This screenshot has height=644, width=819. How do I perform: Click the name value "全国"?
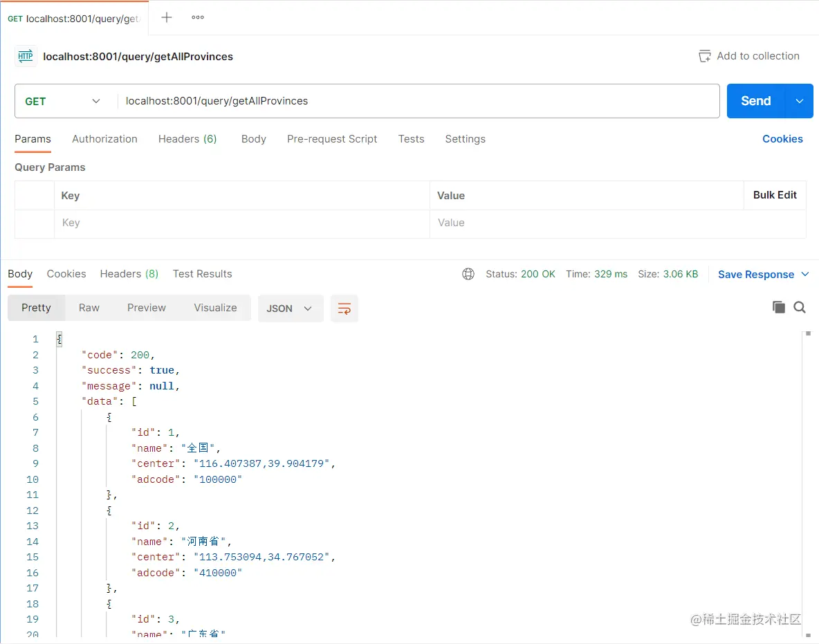[x=198, y=448]
